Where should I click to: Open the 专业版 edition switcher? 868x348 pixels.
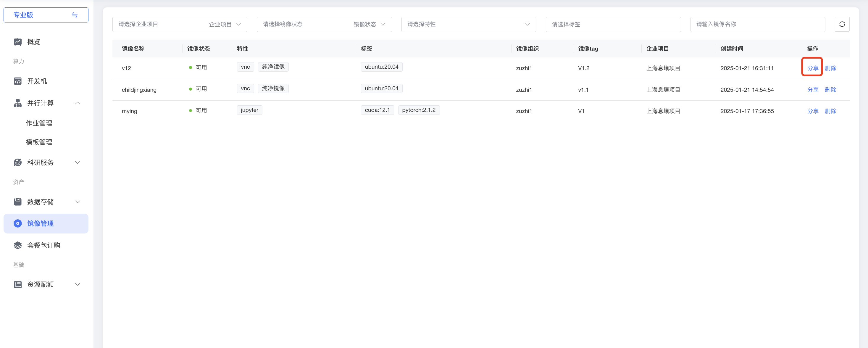click(x=46, y=15)
